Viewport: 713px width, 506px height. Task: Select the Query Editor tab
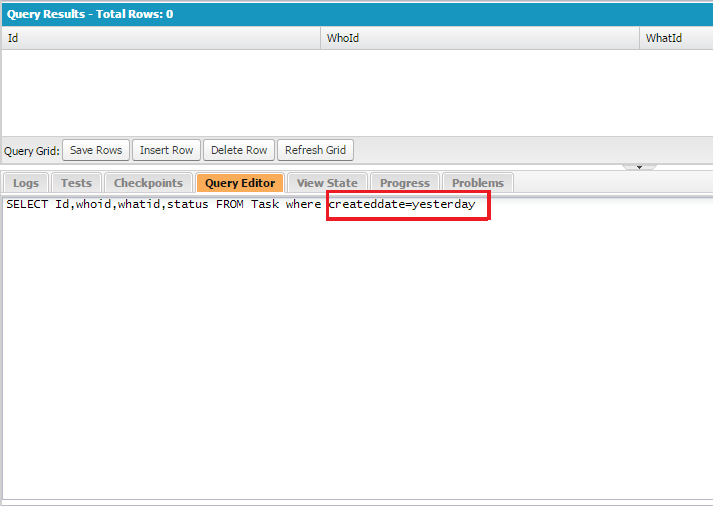point(240,183)
